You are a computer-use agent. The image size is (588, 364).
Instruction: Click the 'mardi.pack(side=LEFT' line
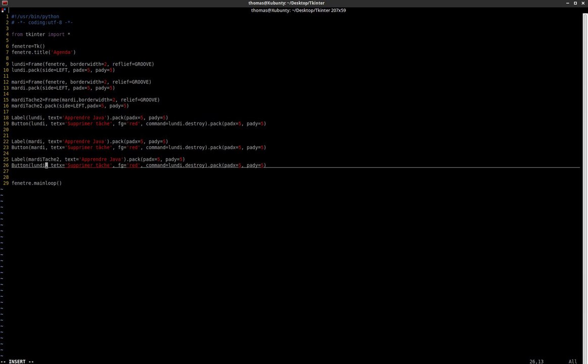[x=63, y=88]
